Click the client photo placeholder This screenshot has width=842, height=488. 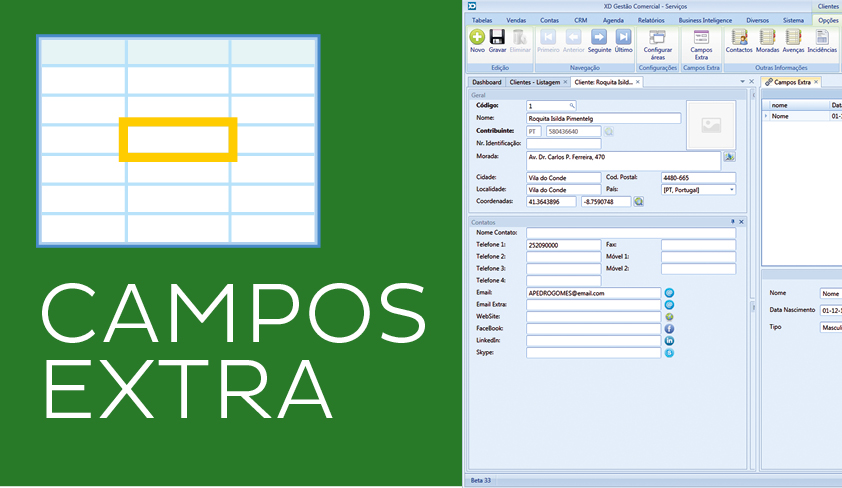coord(710,125)
